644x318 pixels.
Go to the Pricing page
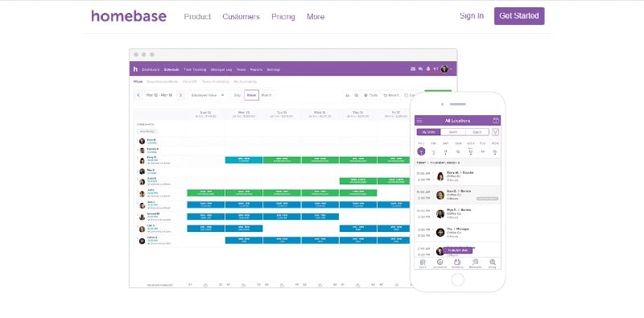tap(283, 16)
